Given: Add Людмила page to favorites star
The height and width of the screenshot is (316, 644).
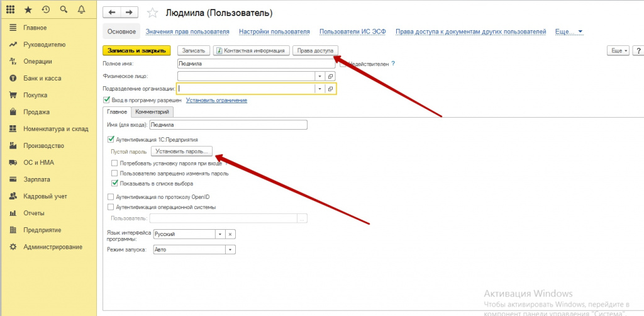Looking at the screenshot, I should point(152,13).
